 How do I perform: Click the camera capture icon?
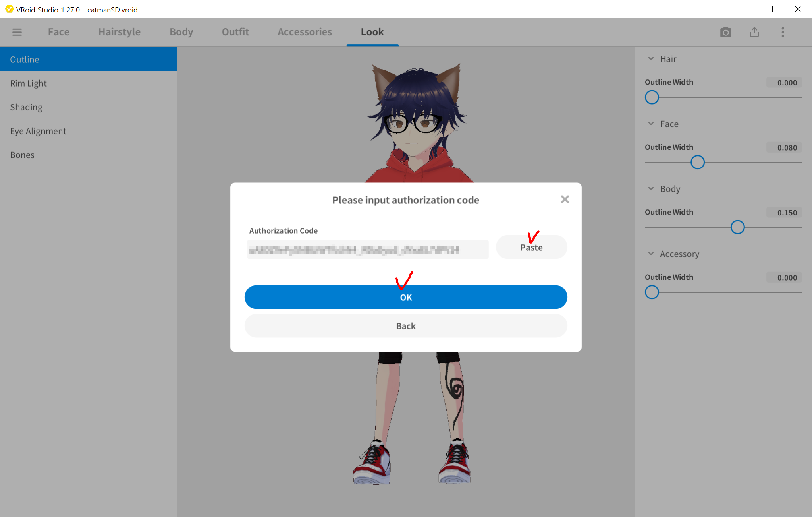pos(725,32)
